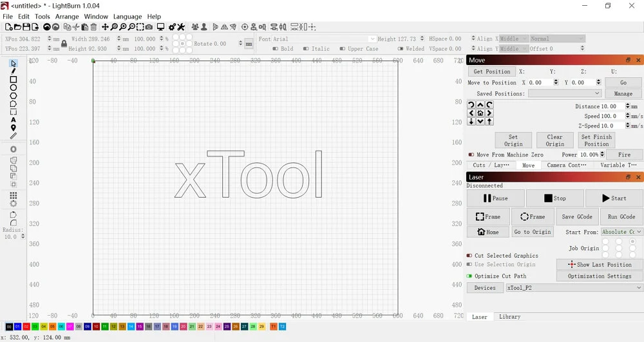
Task: Open the Arrange menu
Action: point(67,16)
